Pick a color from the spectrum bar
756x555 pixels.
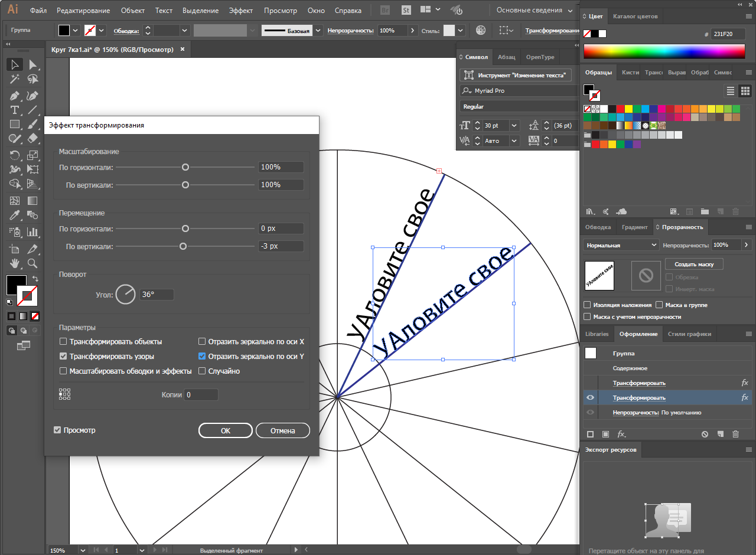point(664,51)
